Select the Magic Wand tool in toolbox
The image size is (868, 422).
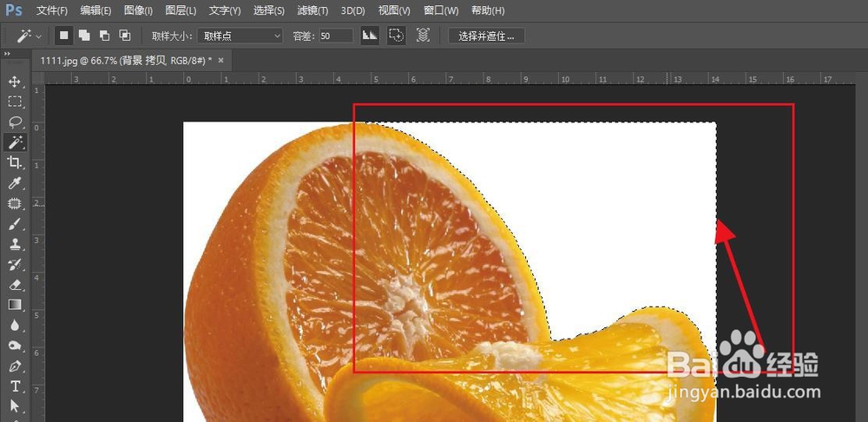15,142
